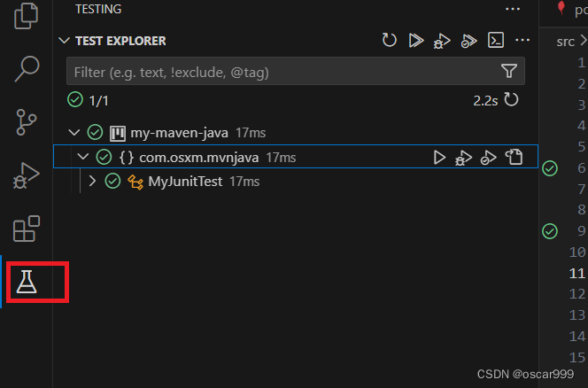Run tests with coverage from toolbar
This screenshot has width=588, height=388.
coord(468,41)
